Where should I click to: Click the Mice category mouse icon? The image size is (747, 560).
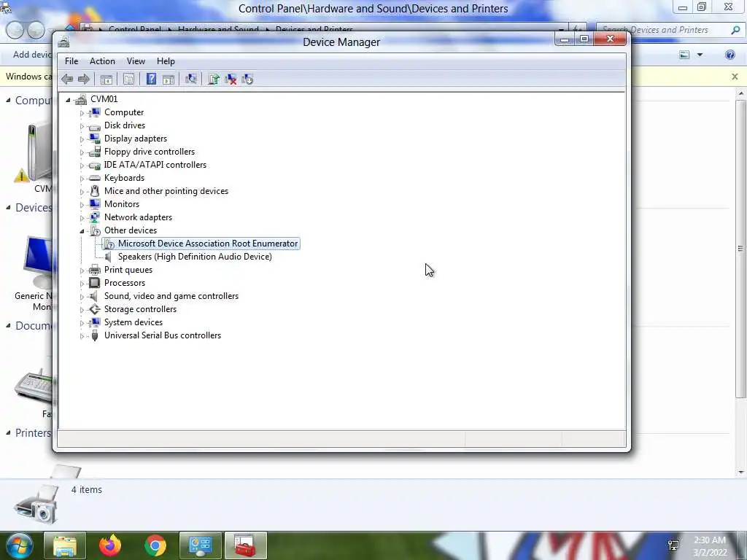pos(95,191)
